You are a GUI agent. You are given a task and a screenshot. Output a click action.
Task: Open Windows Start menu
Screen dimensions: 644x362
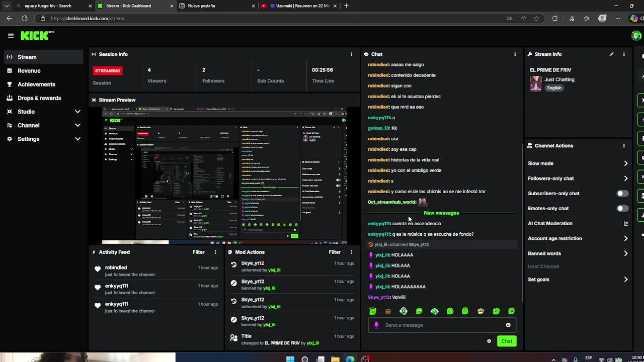pos(290,359)
